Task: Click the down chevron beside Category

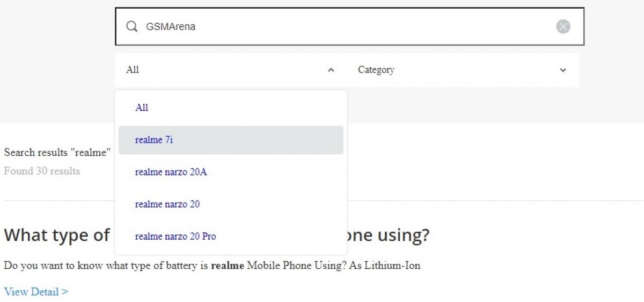Action: point(563,70)
